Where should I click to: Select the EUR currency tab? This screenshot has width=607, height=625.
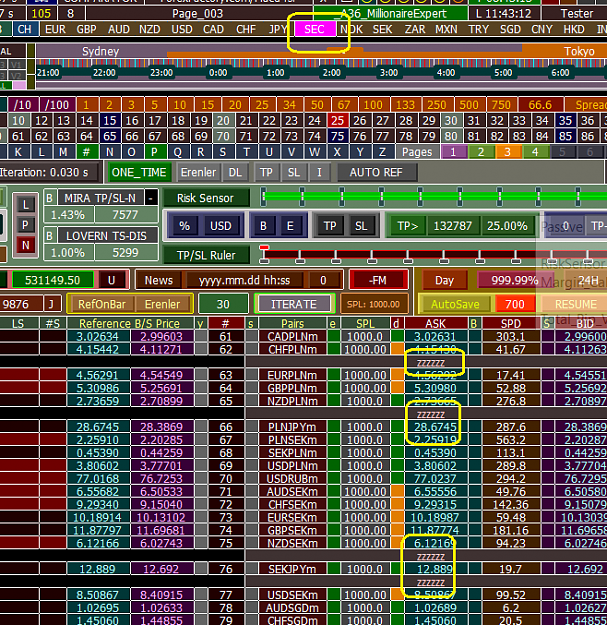[x=55, y=29]
